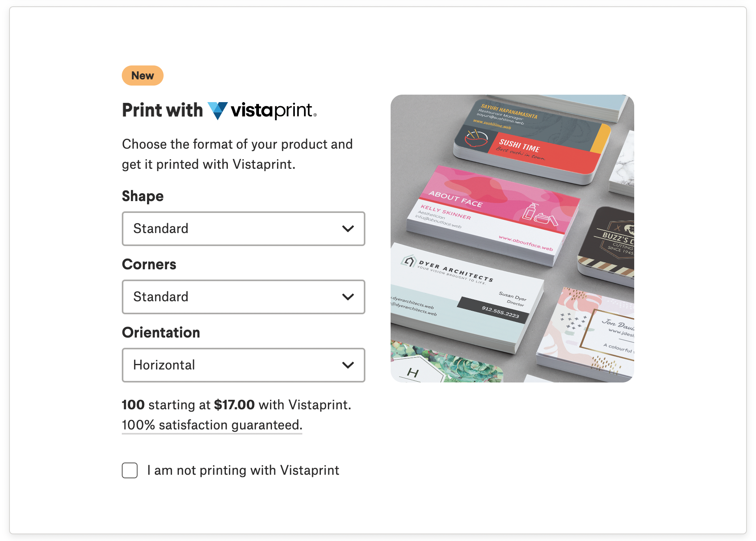The height and width of the screenshot is (541, 756).
Task: Click the Shape dropdown chevron arrow
Action: [348, 229]
